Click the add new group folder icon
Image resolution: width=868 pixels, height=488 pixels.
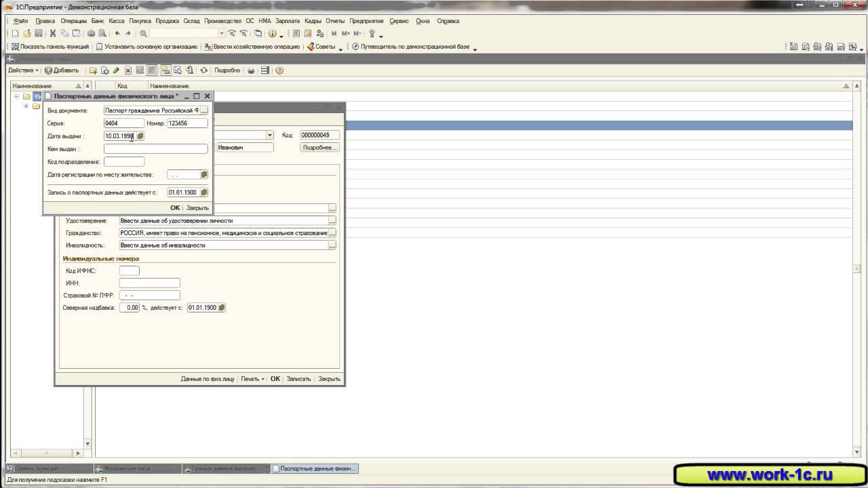click(93, 70)
